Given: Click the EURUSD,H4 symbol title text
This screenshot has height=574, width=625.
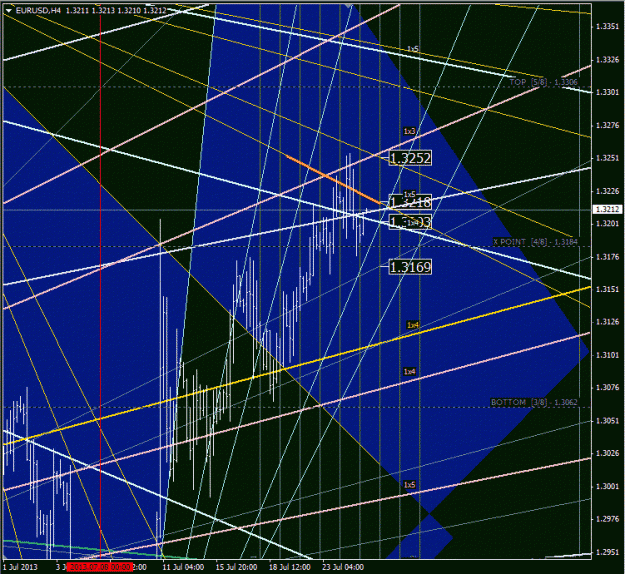Looking at the screenshot, I should click(38, 10).
